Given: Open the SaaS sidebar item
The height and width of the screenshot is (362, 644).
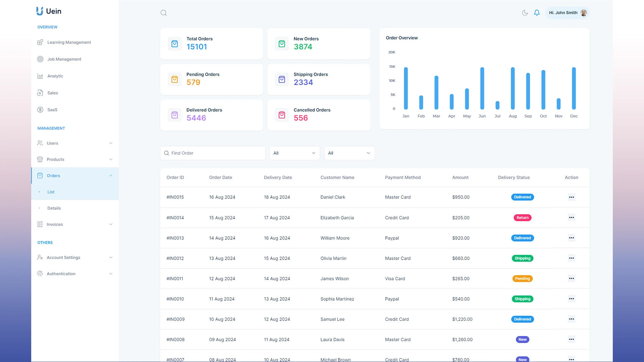Looking at the screenshot, I should [x=52, y=110].
